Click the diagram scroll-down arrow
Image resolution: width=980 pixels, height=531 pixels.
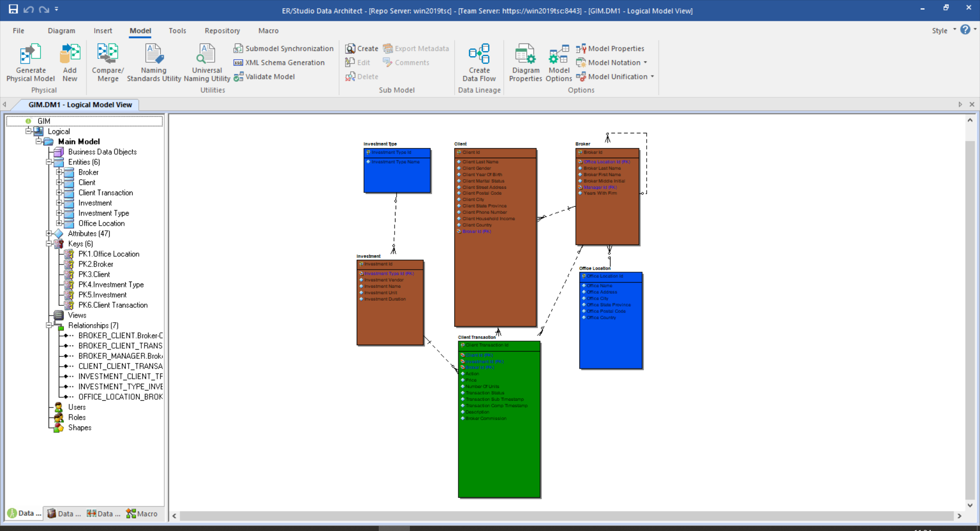[970, 505]
